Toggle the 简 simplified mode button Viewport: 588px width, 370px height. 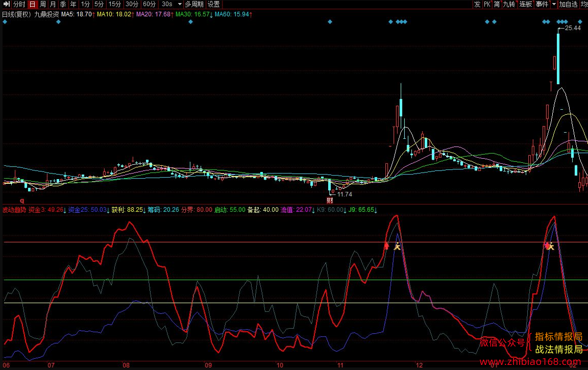[x=497, y=4]
